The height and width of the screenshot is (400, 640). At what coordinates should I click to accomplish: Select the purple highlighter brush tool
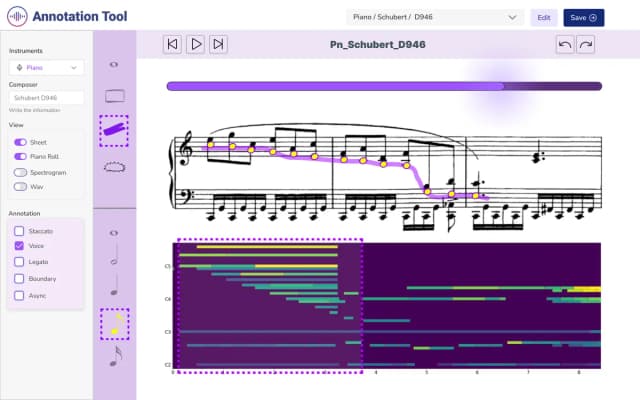(114, 131)
